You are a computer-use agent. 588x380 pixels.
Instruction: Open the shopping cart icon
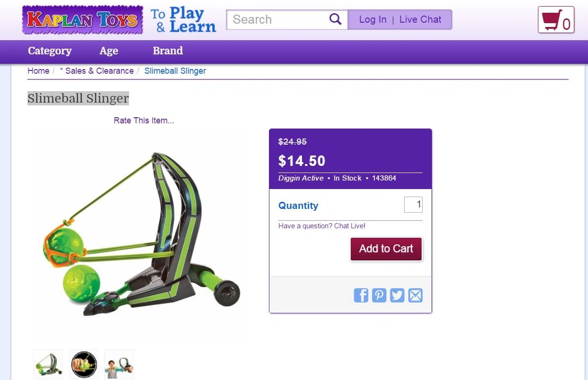point(556,20)
